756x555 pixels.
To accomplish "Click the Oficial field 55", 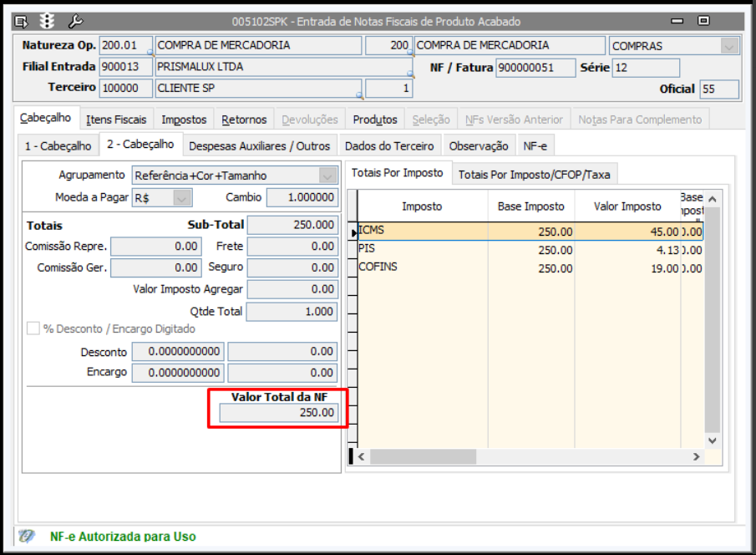I will (719, 89).
